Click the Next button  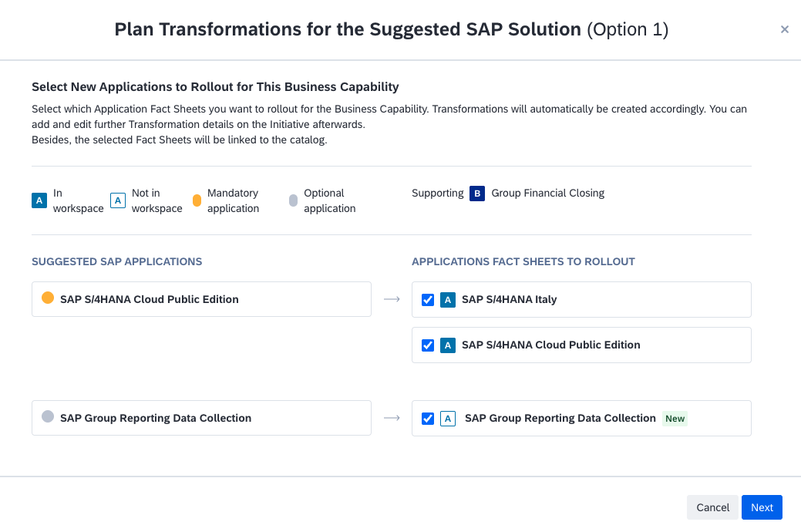(x=762, y=507)
